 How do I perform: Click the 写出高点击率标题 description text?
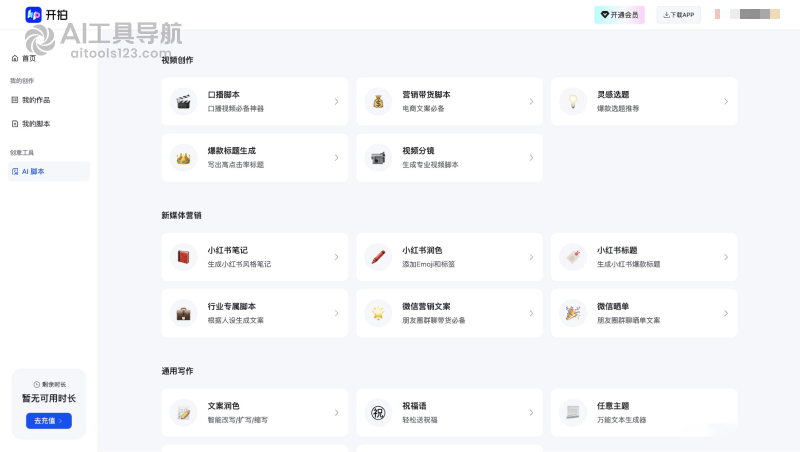click(236, 165)
